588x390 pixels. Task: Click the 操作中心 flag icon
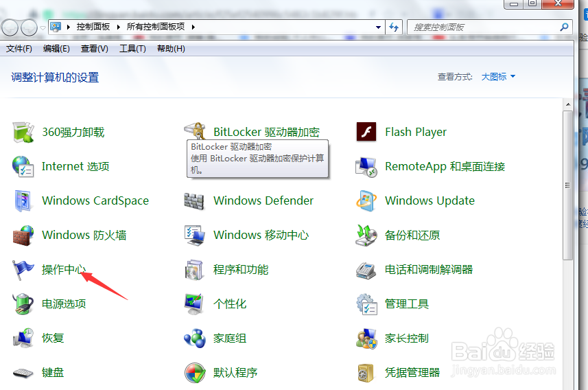23,270
